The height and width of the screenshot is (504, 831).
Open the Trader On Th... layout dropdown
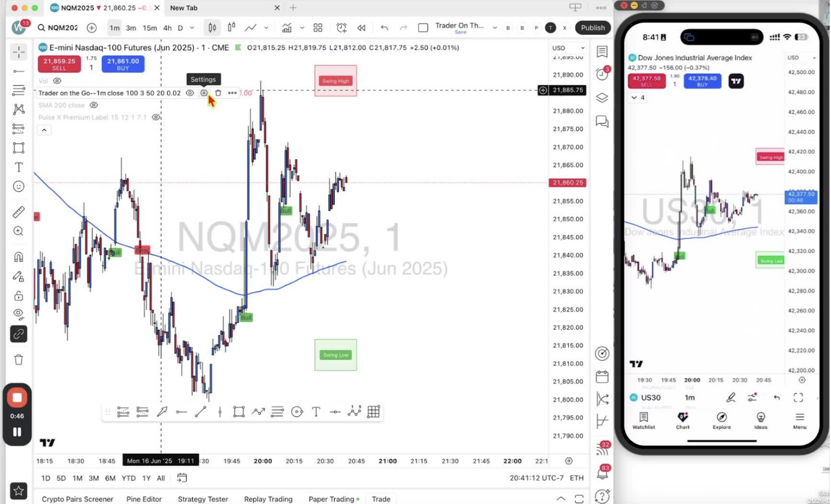coord(494,28)
